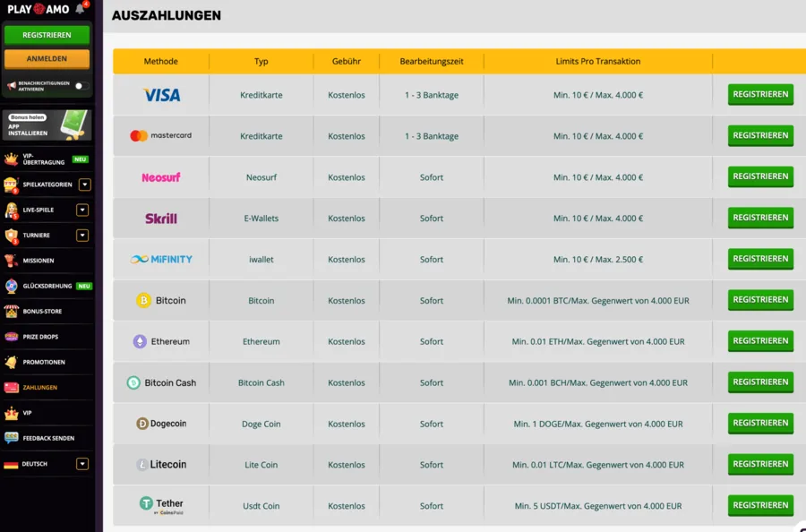Open the notifications bell icon
Viewport: 806px width, 532px height.
coord(81,9)
